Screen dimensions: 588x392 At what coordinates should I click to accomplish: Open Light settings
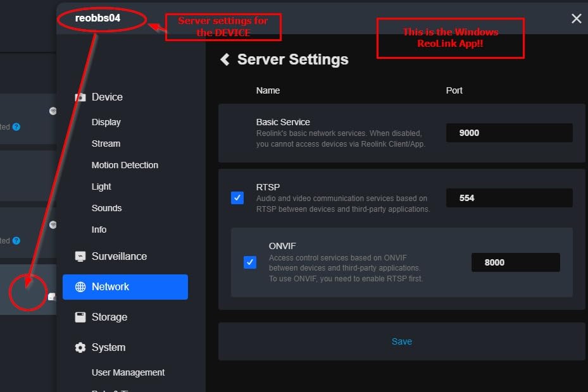[x=101, y=187]
